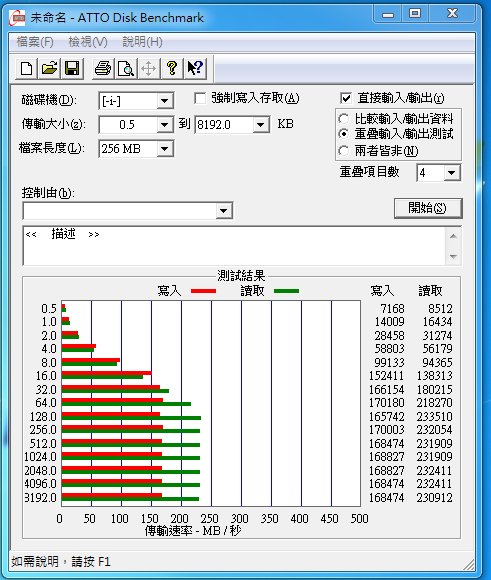Viewport: 491px width, 580px height.
Task: Open print preview magnifier icon
Action: click(x=126, y=68)
